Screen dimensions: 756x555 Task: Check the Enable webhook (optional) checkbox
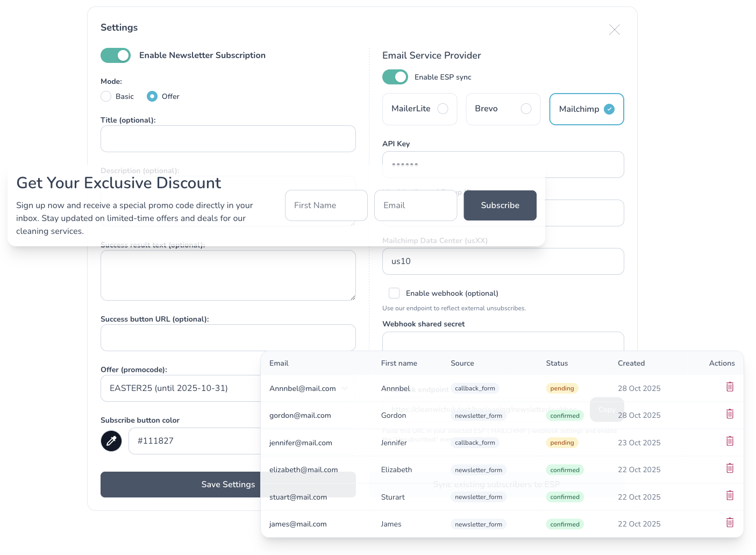(x=394, y=293)
